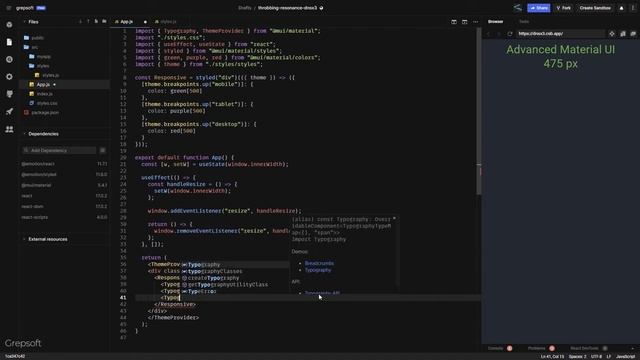The height and width of the screenshot is (360, 640).
Task: Open the Typography demo link in tooltip
Action: pyautogui.click(x=318, y=270)
